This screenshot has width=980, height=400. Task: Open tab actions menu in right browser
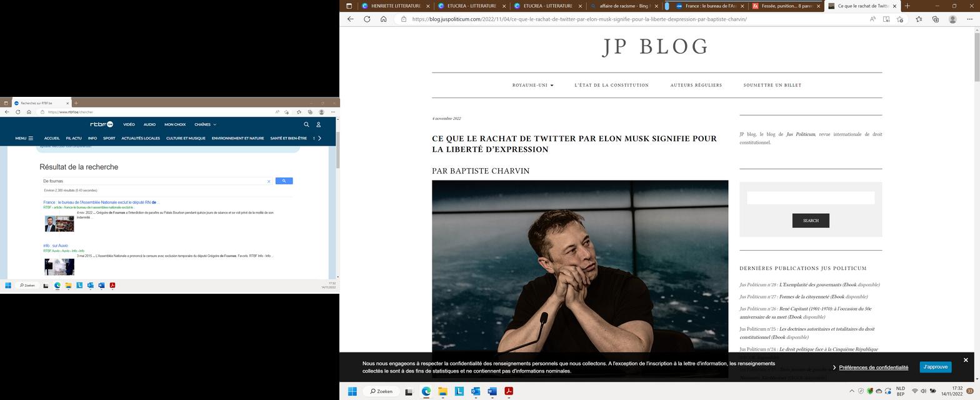click(x=350, y=6)
